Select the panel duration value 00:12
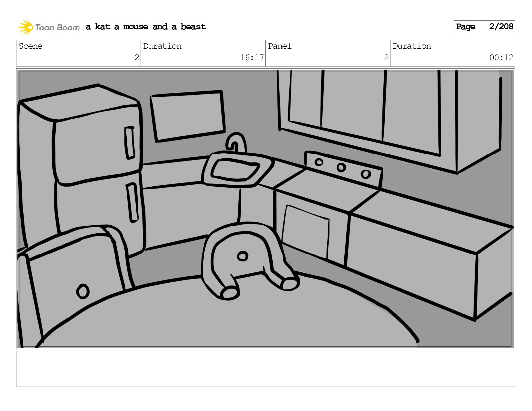 point(501,58)
